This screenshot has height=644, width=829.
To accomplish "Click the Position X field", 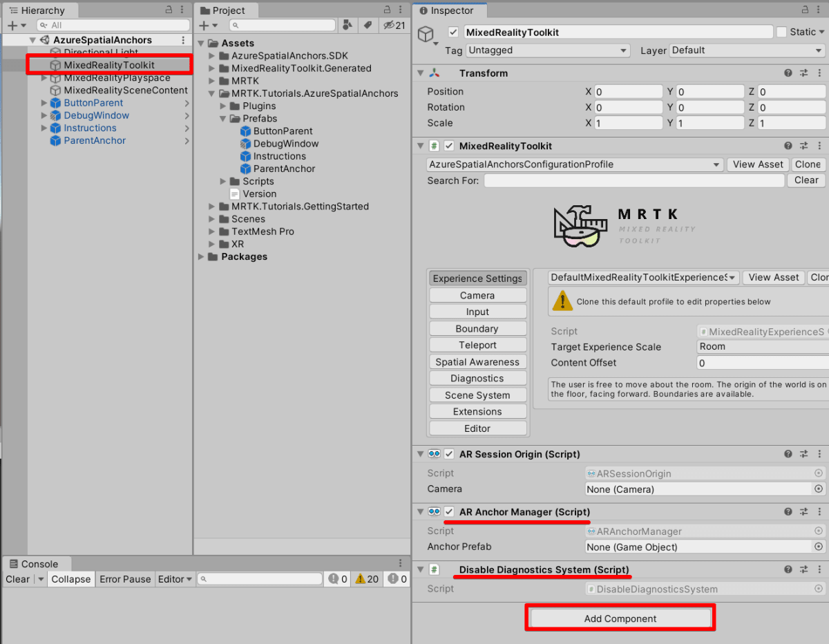I will [628, 92].
